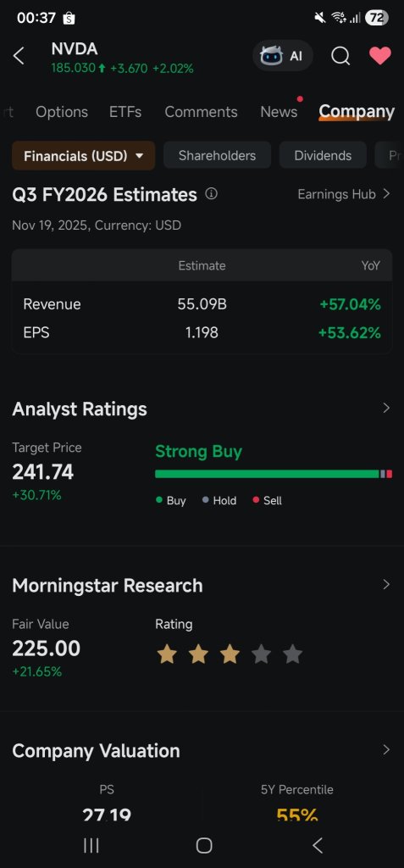This screenshot has width=404, height=868.
Task: Tap EPS estimate value 1.198
Action: point(202,332)
